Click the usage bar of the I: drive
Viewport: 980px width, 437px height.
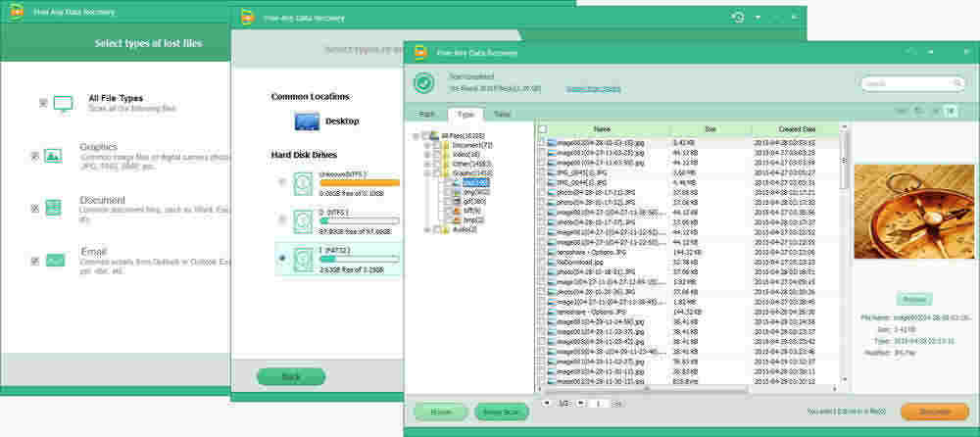click(360, 259)
